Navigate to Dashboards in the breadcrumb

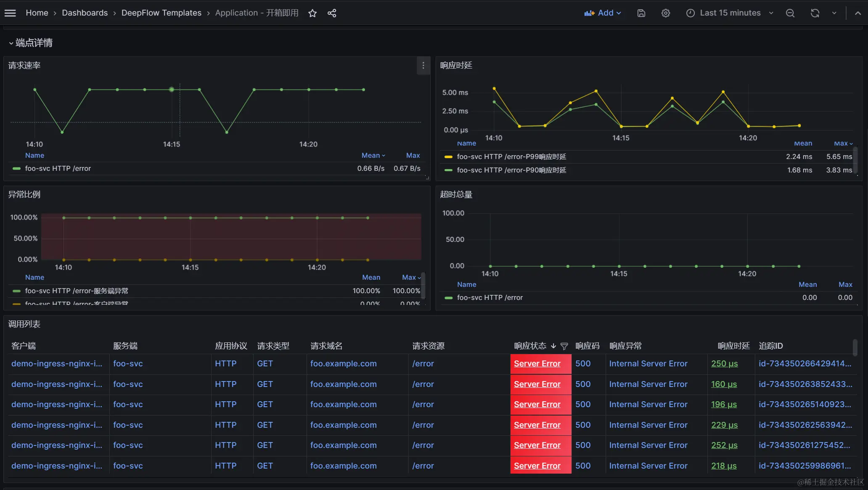point(85,13)
